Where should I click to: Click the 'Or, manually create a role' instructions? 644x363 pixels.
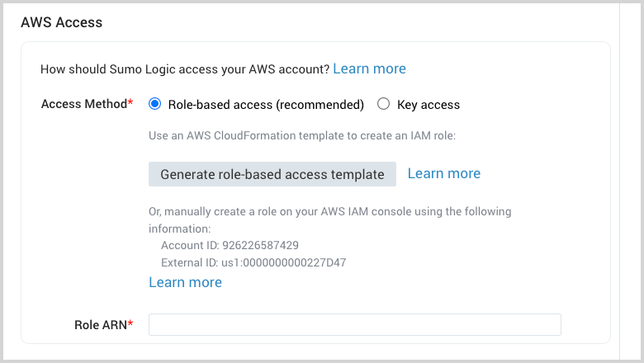(329, 212)
